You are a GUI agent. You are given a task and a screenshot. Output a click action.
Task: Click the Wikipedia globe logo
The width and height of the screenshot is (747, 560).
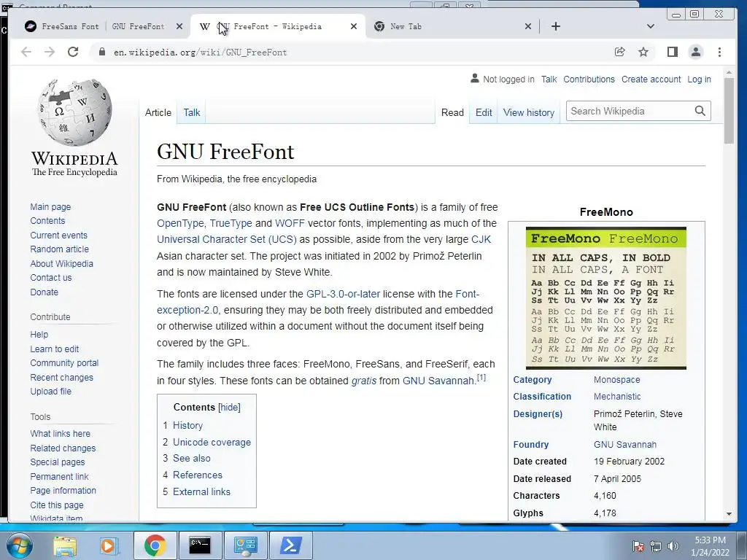[x=75, y=112]
